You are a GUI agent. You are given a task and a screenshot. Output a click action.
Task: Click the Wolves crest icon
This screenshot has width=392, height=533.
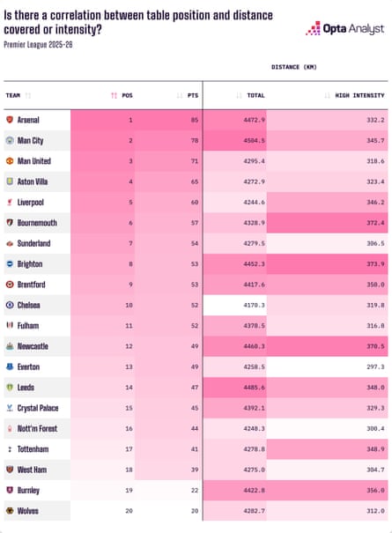(x=10, y=511)
